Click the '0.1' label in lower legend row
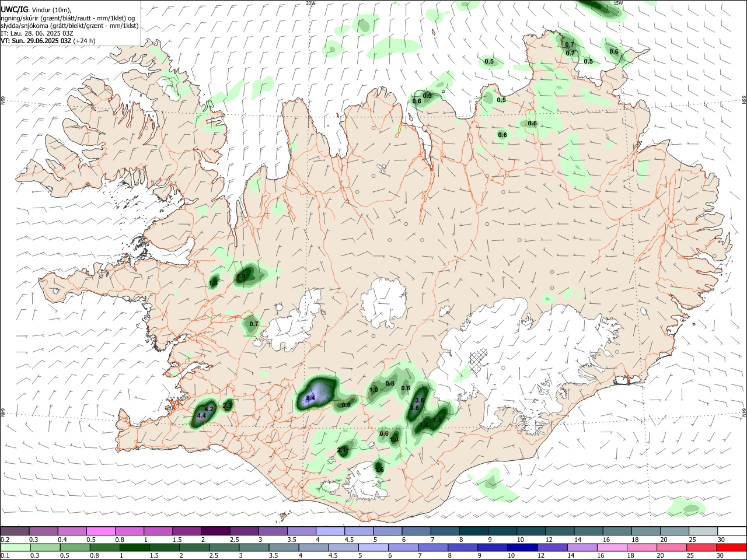 (x=5, y=556)
